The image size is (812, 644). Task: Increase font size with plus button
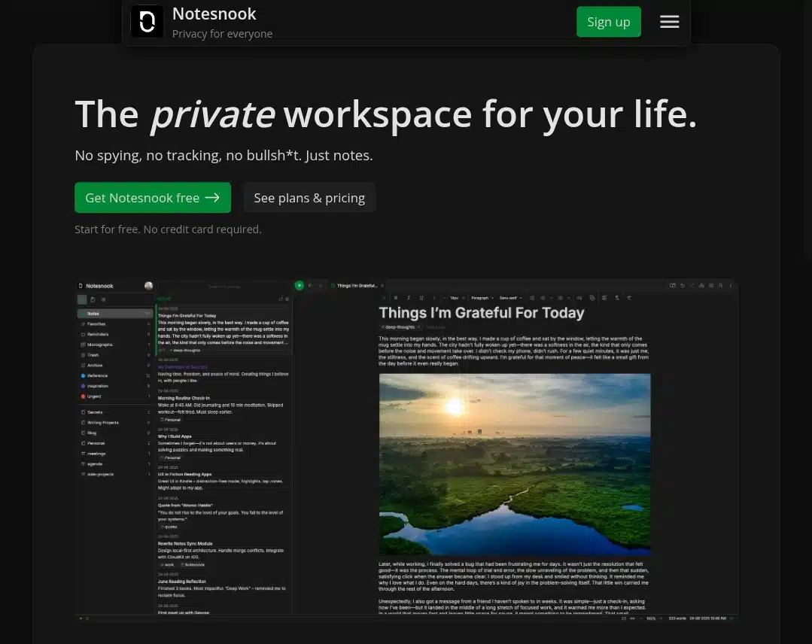tap(464, 298)
